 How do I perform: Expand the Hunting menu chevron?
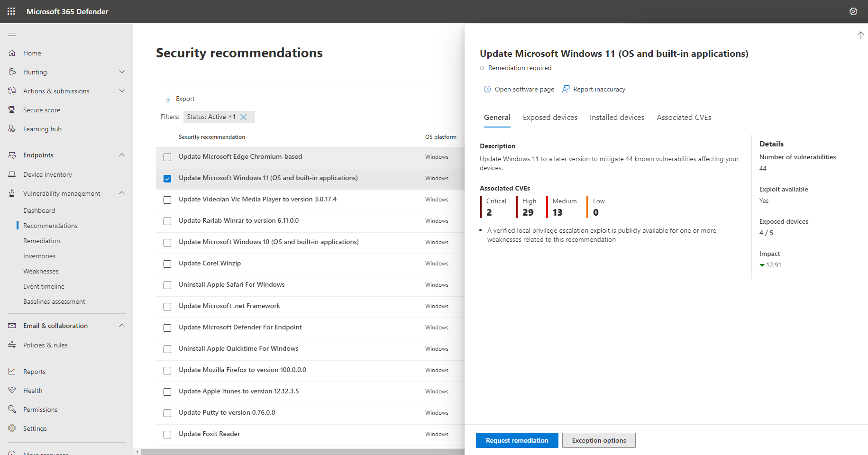click(122, 72)
